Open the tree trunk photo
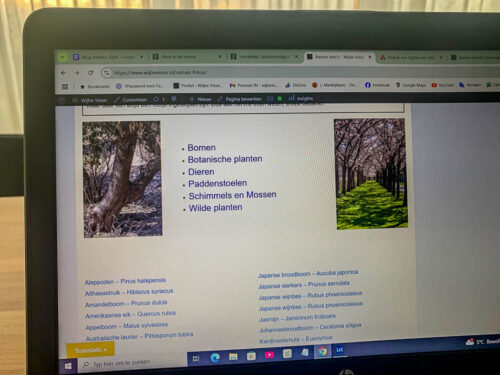Viewport: 500px width, 375px height. tap(122, 179)
